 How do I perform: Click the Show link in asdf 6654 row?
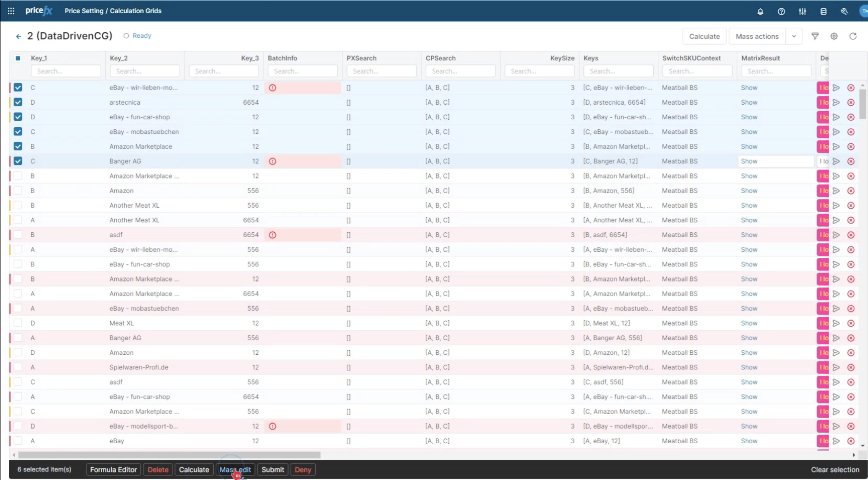[749, 235]
